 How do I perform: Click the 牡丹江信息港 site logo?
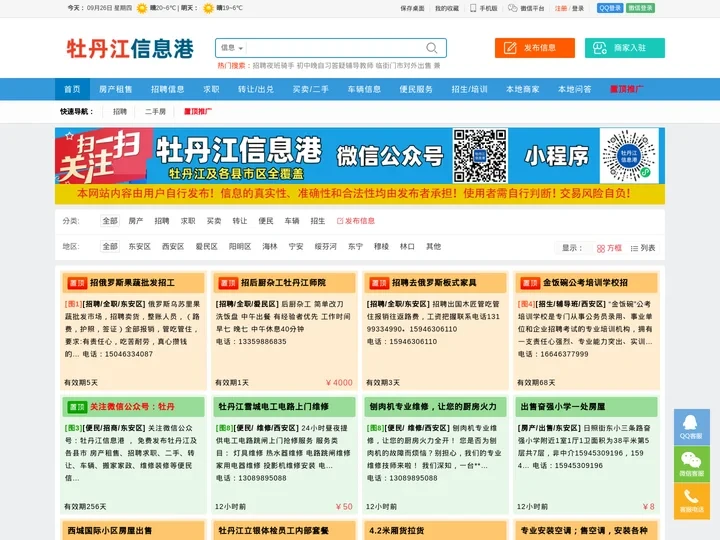coord(130,49)
